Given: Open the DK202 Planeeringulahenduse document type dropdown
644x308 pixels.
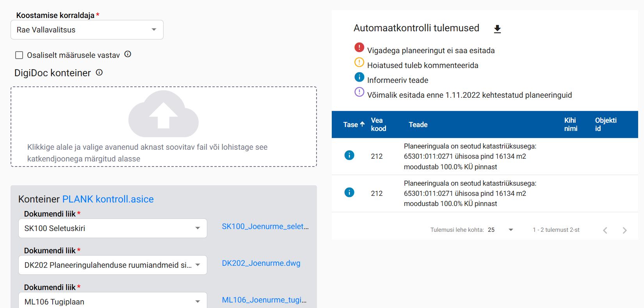Looking at the screenshot, I should [x=112, y=265].
